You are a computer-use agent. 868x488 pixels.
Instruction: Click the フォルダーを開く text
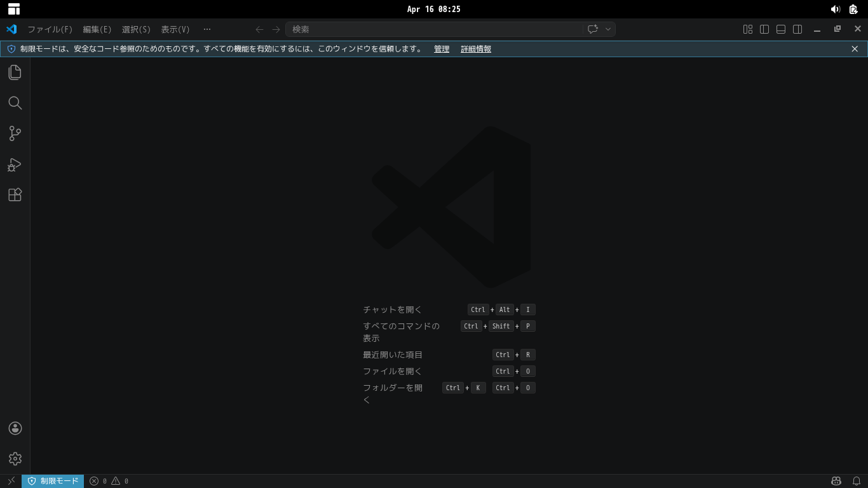[x=393, y=393]
